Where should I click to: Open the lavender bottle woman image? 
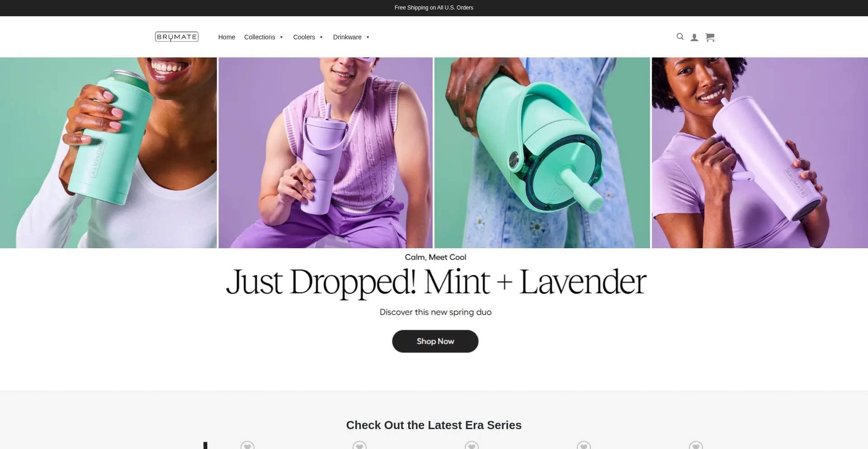tap(760, 153)
